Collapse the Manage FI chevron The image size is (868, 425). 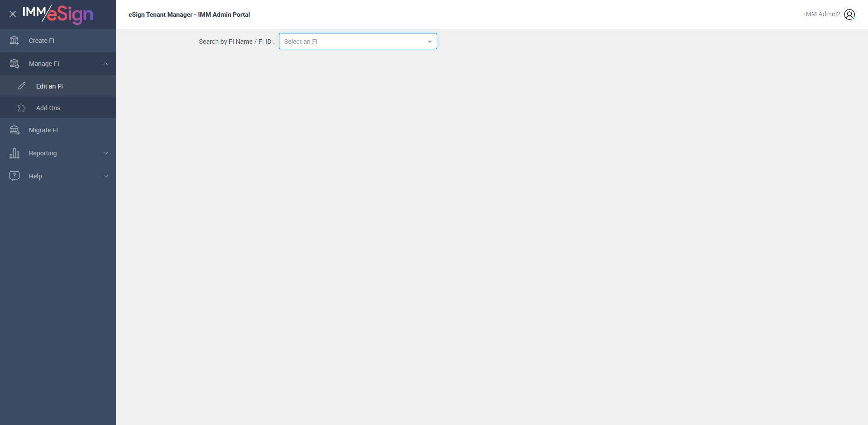coord(106,64)
